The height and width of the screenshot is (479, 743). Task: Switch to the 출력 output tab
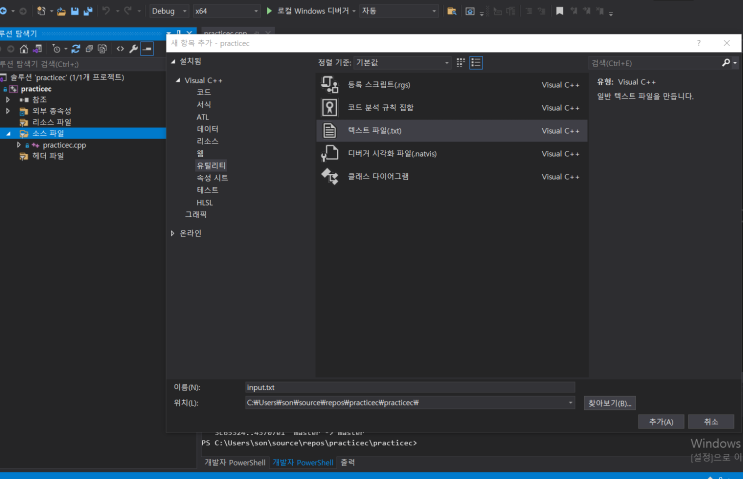pos(347,462)
